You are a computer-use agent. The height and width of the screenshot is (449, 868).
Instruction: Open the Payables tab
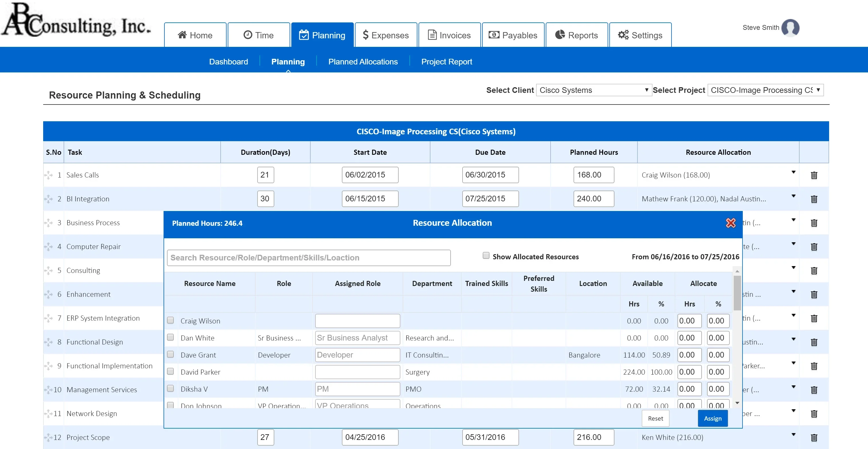[513, 35]
